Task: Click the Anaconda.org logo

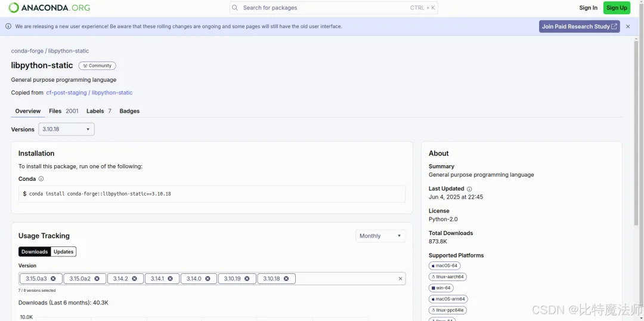Action: [49, 7]
